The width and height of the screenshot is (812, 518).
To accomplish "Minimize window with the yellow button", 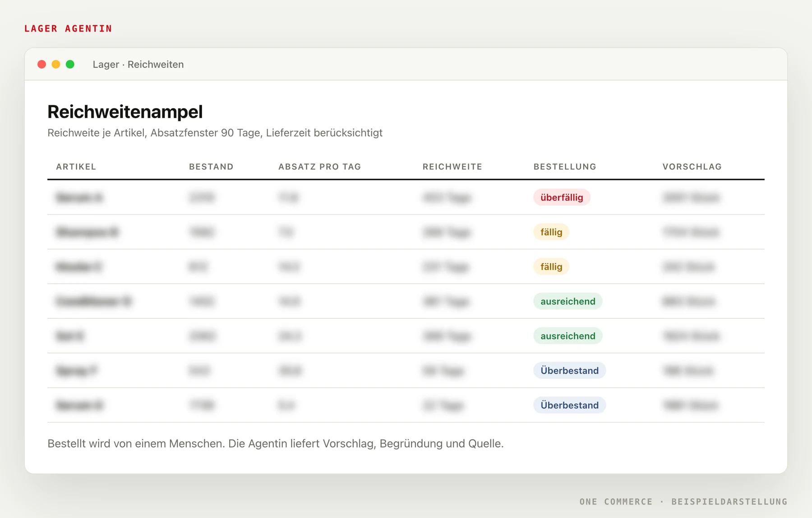I will [x=56, y=64].
